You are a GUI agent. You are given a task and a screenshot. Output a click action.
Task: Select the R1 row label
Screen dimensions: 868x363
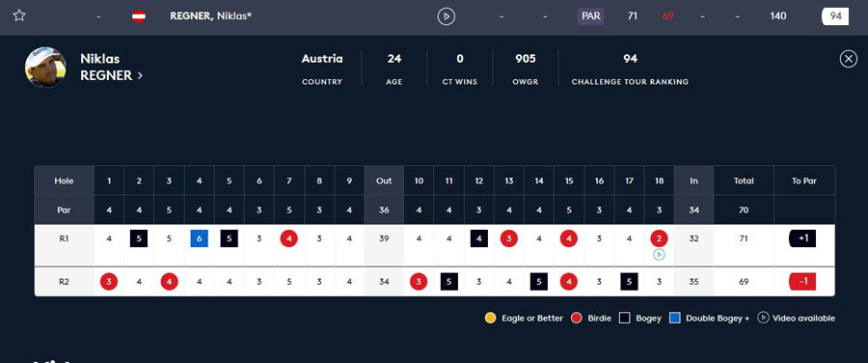(65, 238)
